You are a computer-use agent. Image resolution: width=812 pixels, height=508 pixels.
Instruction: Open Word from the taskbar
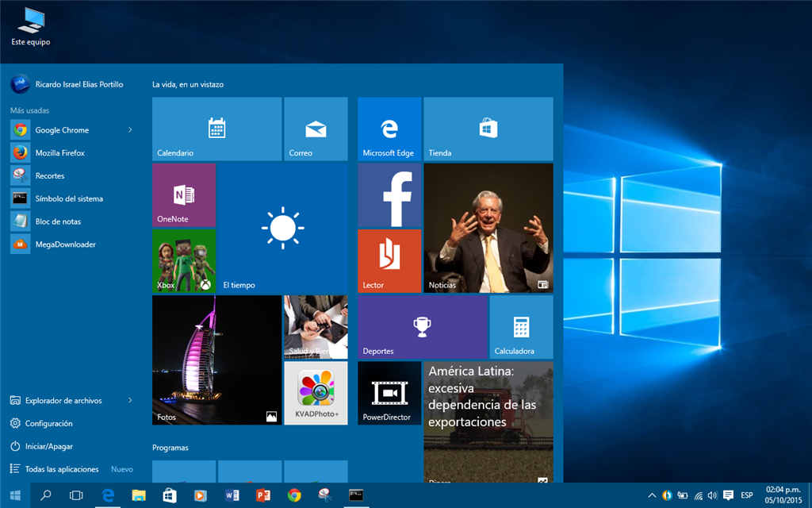[x=232, y=495]
